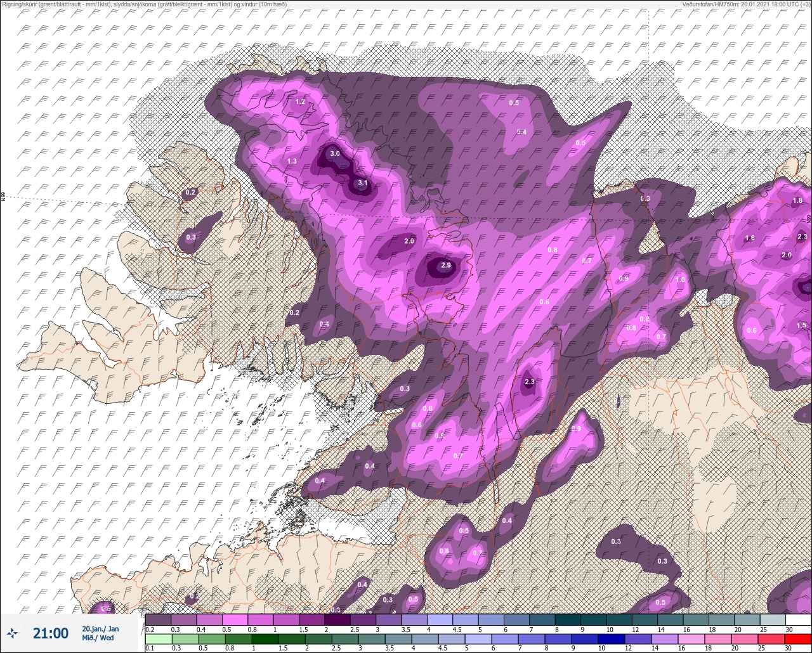Select the bottom-row pink swatch labeled 18
The image size is (812, 653).
point(718,639)
